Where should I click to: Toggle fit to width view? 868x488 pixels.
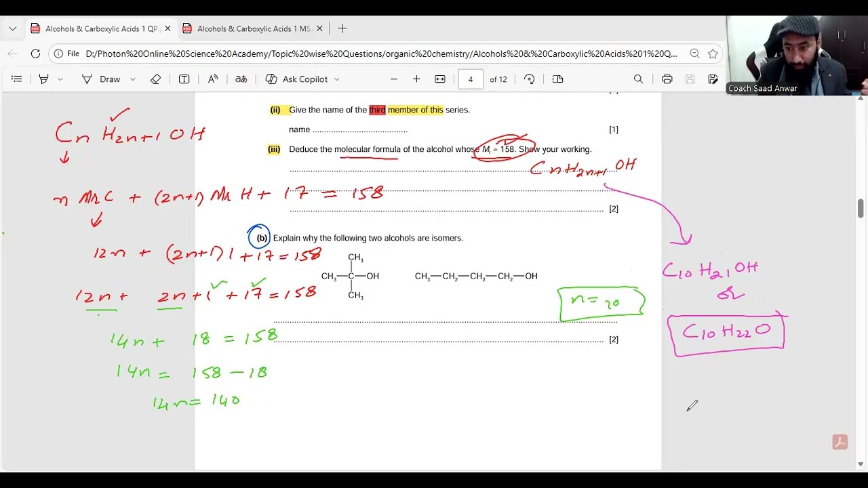[440, 79]
